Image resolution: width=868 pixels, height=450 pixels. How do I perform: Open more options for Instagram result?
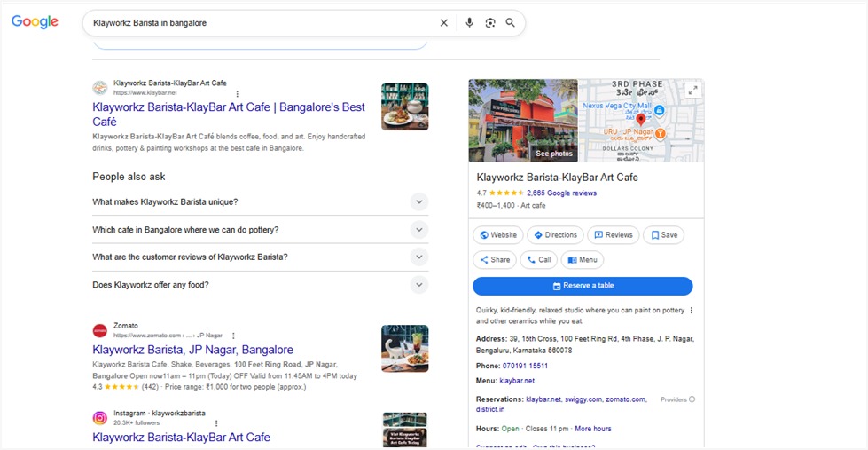216,422
